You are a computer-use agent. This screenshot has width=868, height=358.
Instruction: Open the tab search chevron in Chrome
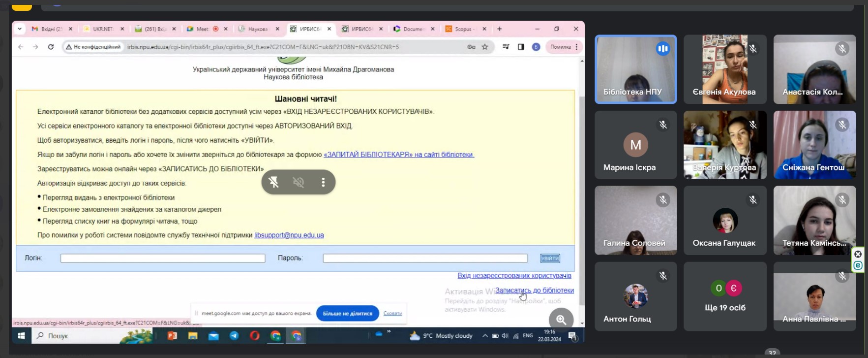19,29
